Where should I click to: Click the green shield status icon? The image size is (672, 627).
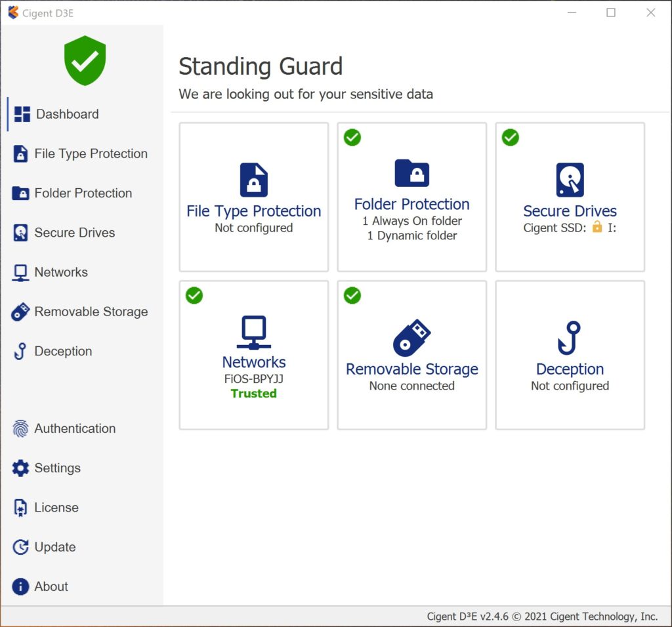tap(85, 60)
